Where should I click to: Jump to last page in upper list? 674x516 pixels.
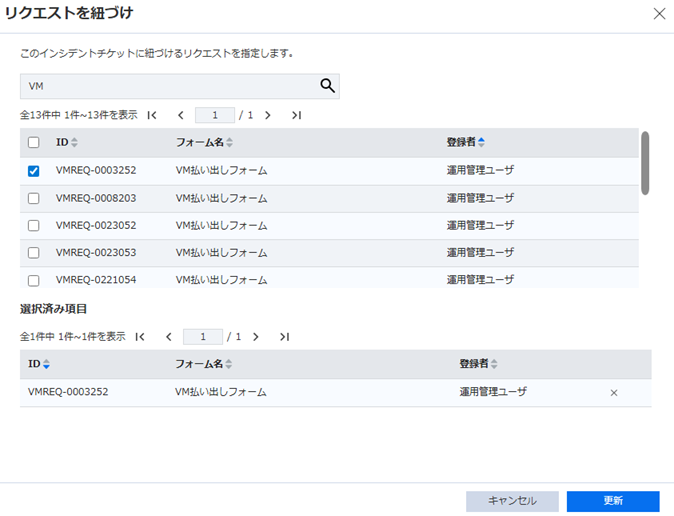[x=296, y=115]
